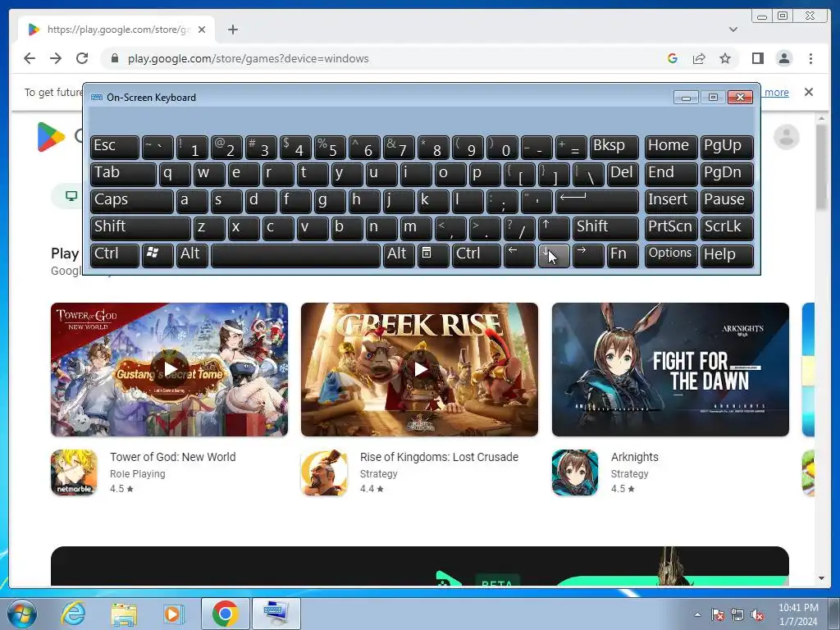Click the PgDn key

pos(727,174)
